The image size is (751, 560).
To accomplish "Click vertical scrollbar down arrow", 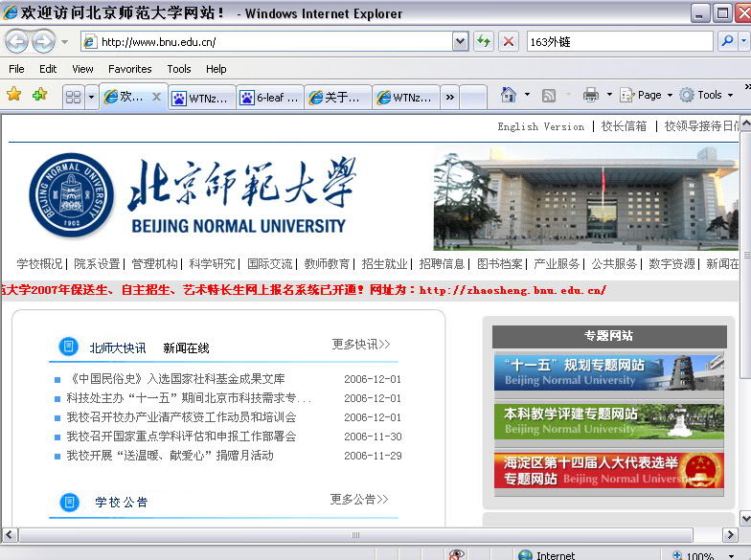I will click(x=745, y=519).
